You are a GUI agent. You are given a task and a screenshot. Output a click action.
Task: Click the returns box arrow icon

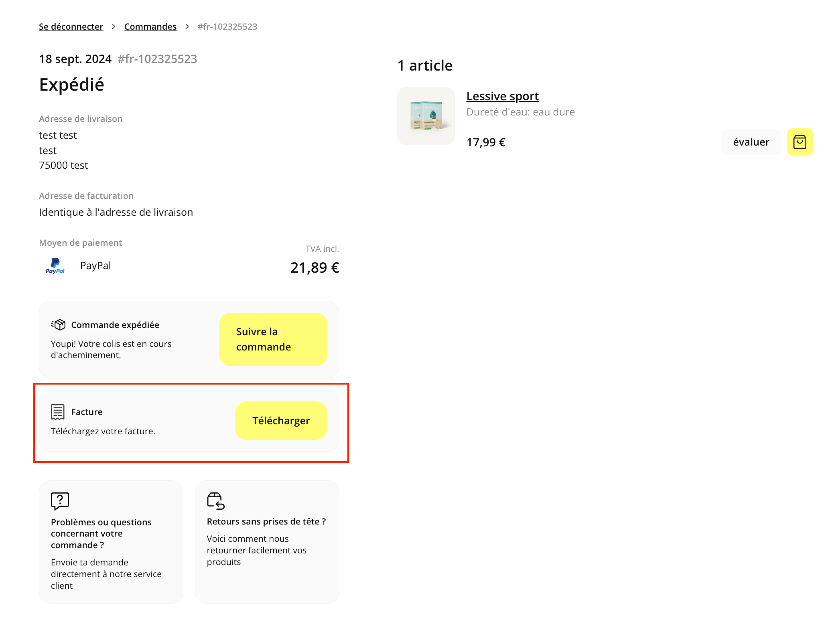(x=216, y=501)
